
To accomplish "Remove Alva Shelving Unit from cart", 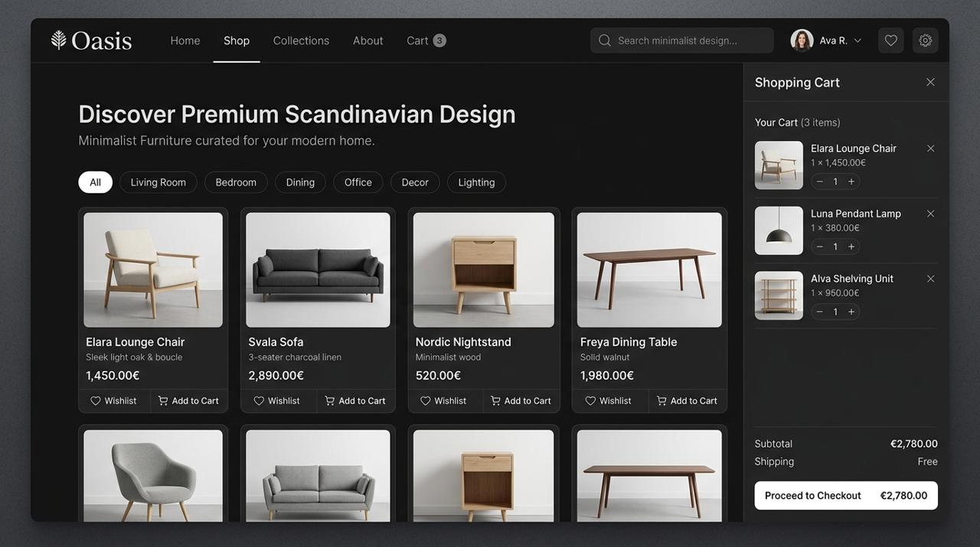I will tap(930, 279).
